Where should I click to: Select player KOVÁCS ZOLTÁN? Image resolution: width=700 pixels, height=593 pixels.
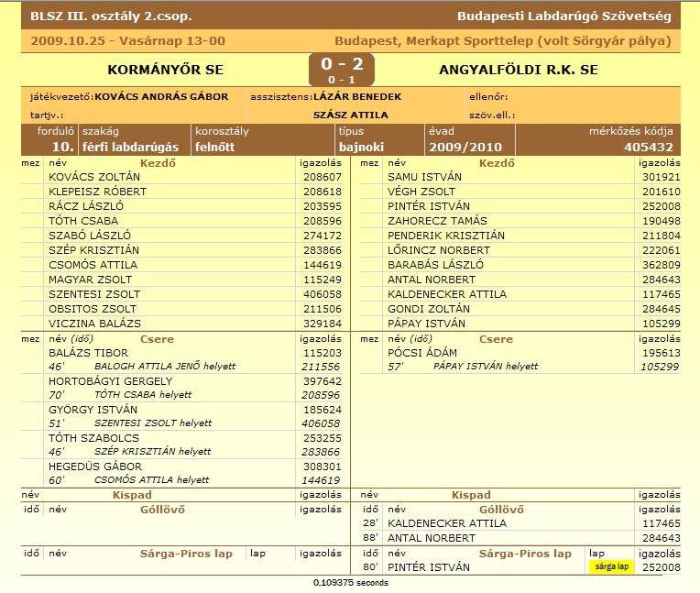pyautogui.click(x=94, y=177)
